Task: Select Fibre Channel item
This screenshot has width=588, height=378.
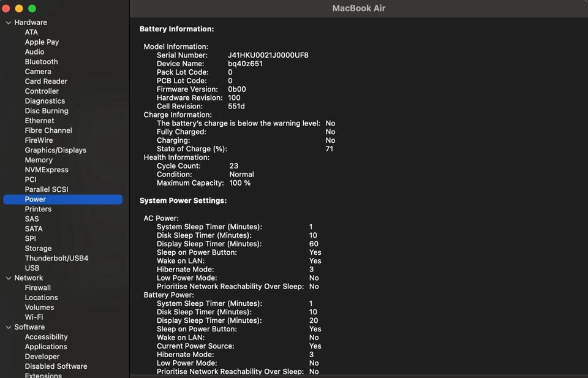Action: tap(48, 130)
